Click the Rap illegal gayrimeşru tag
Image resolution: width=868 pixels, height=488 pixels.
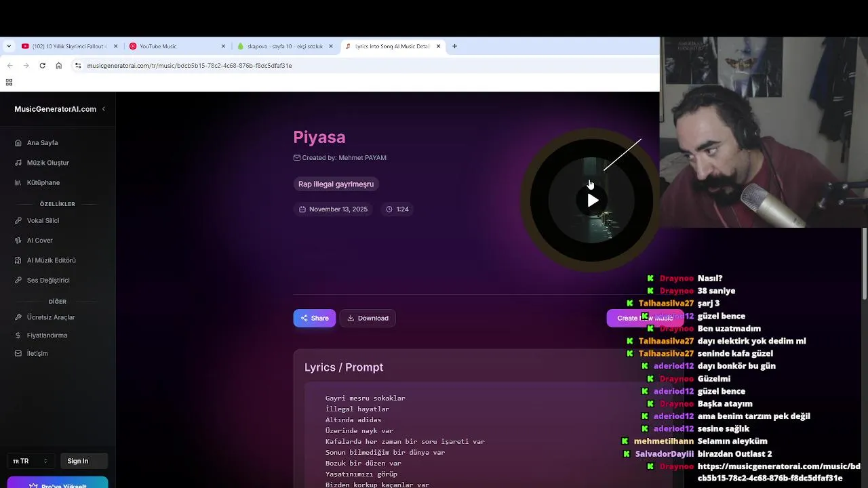[x=336, y=184]
